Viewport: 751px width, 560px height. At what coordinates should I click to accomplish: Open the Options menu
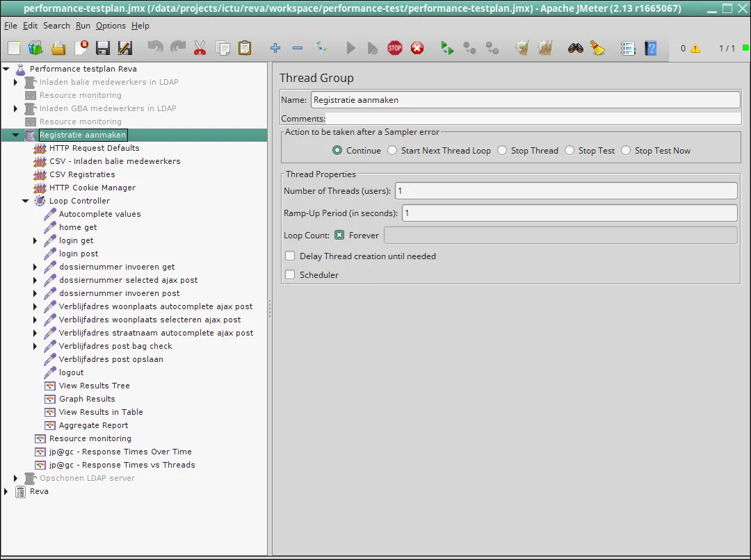point(111,26)
